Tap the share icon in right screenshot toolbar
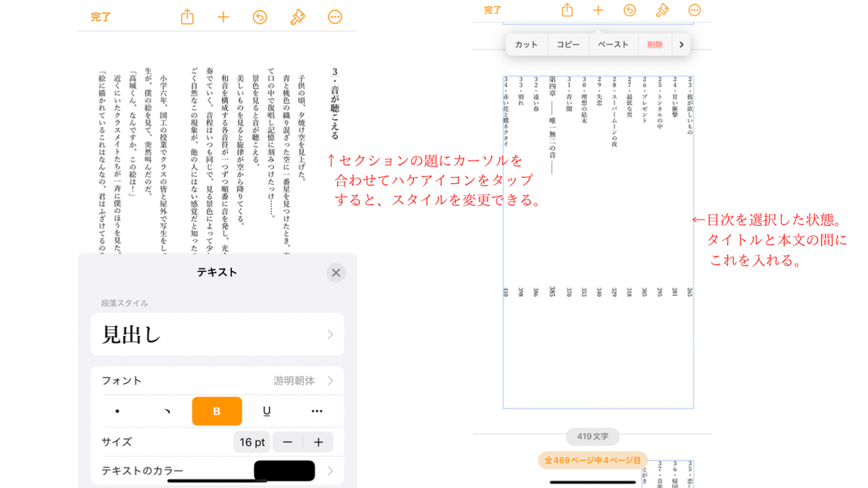Viewport: 868px width, 488px height. pyautogui.click(x=567, y=10)
